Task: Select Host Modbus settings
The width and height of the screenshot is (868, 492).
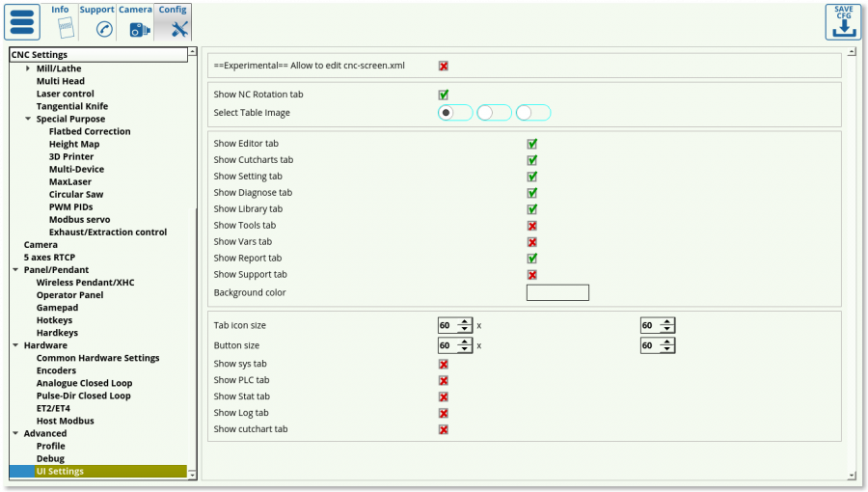Action: coord(66,421)
